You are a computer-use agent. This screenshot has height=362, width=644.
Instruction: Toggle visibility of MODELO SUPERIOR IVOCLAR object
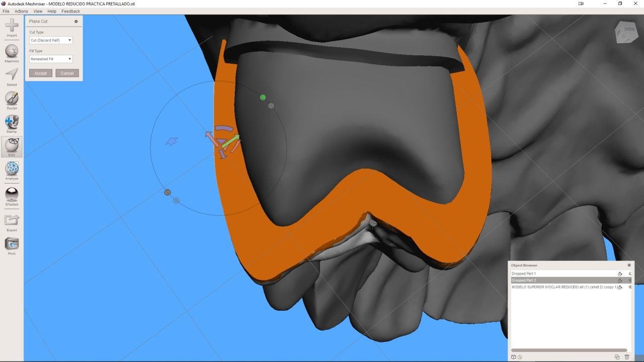pos(630,287)
